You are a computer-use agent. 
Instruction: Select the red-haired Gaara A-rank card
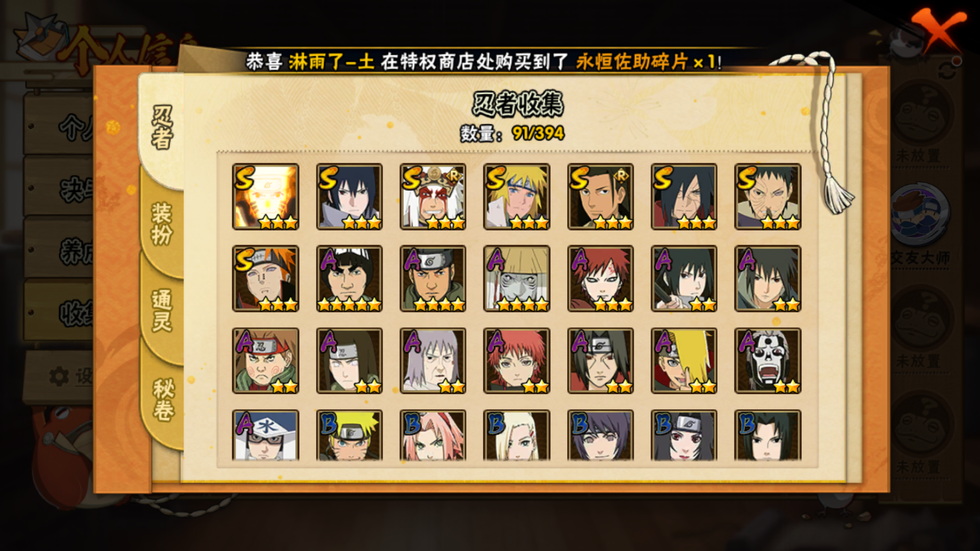click(600, 279)
